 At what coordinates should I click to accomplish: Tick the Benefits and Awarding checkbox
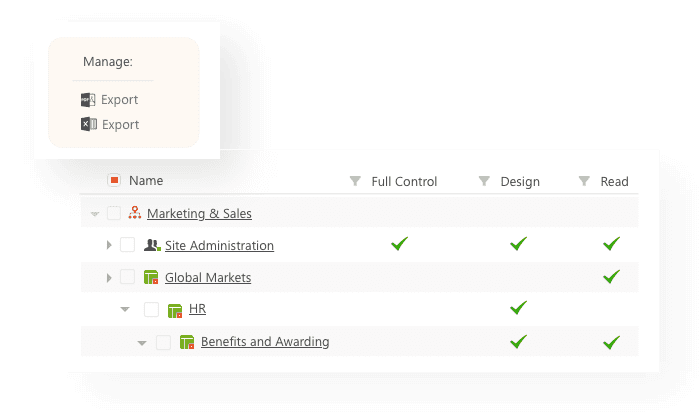coord(163,342)
